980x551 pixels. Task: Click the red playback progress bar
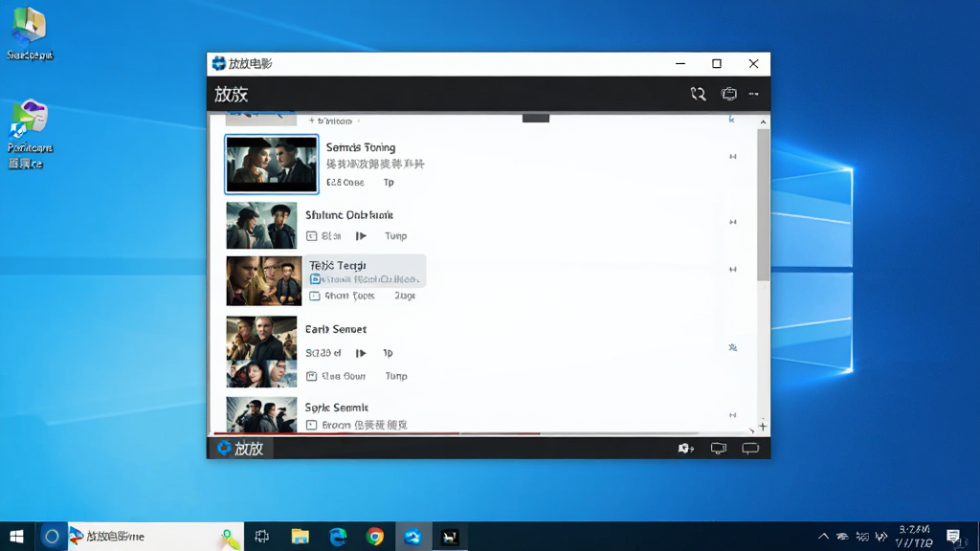(377, 433)
